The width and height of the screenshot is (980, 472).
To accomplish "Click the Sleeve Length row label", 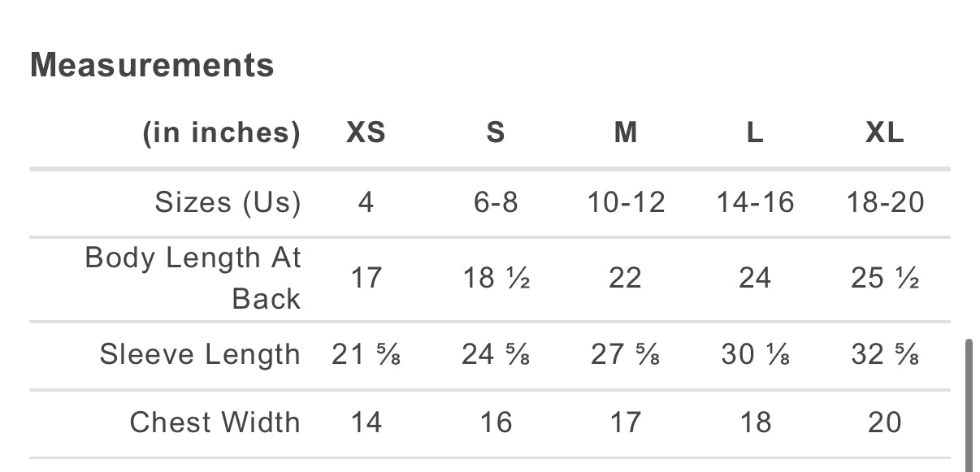I will click(200, 355).
